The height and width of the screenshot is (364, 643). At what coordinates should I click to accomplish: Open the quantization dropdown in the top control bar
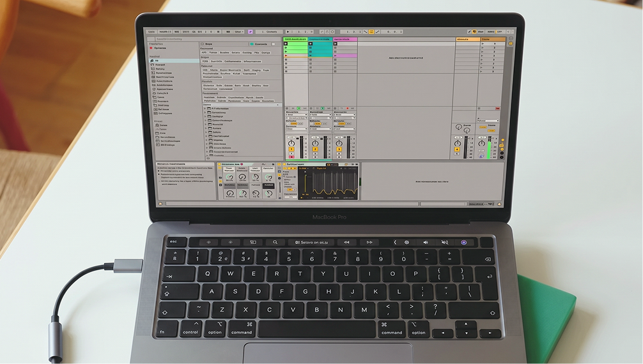coord(238,31)
